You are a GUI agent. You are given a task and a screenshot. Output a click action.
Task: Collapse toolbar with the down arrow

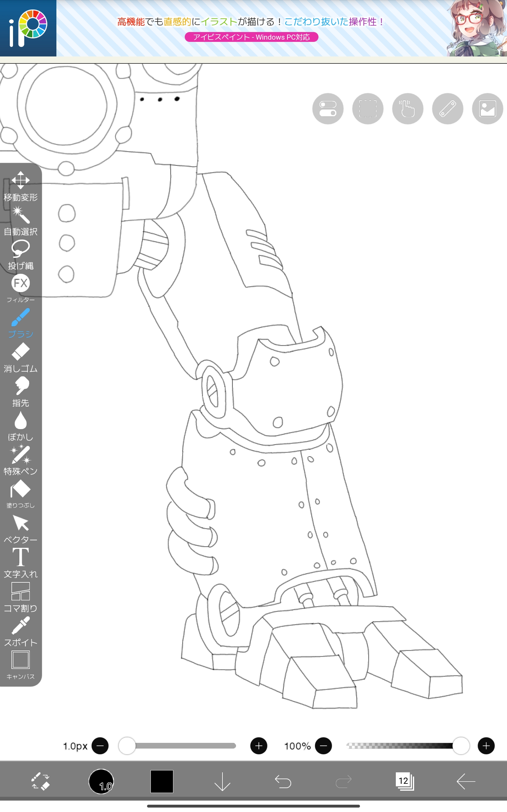(222, 781)
